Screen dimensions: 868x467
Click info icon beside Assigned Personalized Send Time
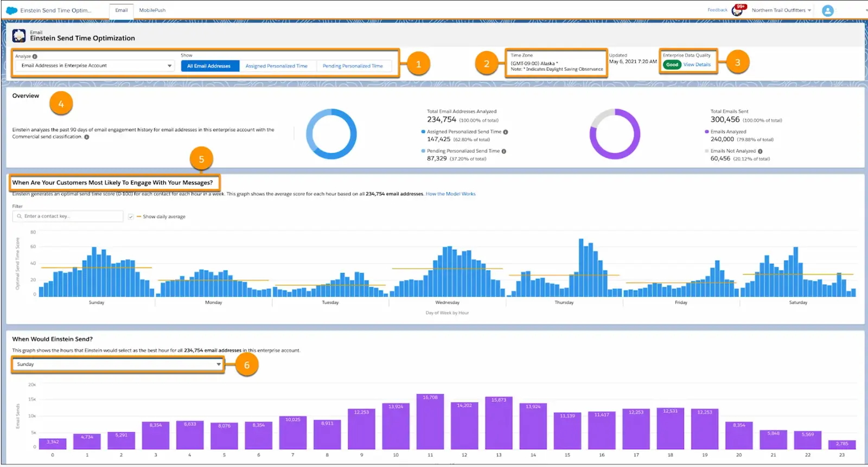point(506,132)
